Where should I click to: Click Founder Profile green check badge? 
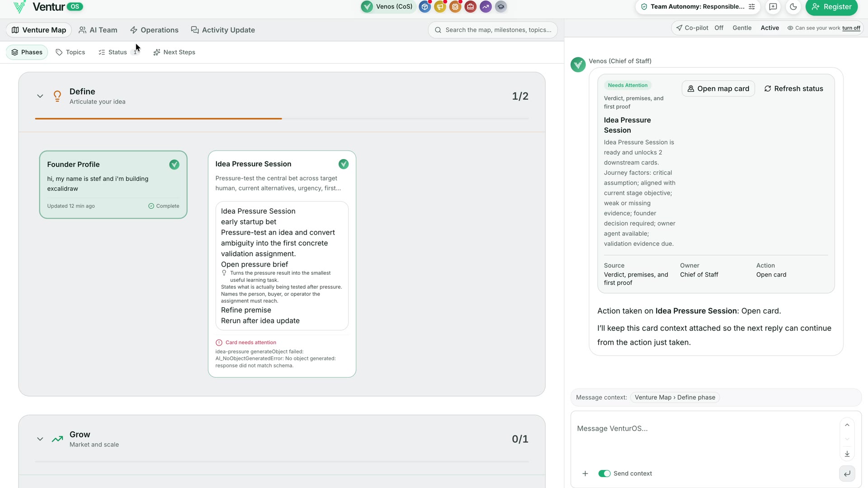click(174, 165)
